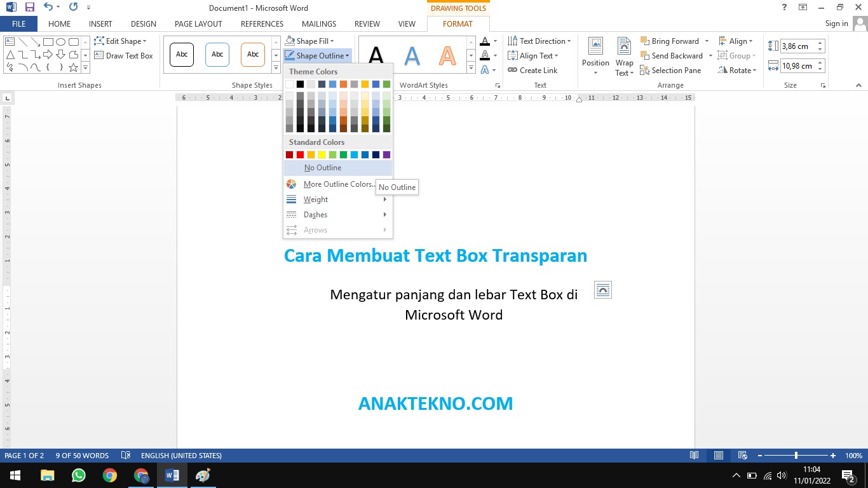The height and width of the screenshot is (488, 868).
Task: Select the straight Line shape
Action: coord(23,42)
